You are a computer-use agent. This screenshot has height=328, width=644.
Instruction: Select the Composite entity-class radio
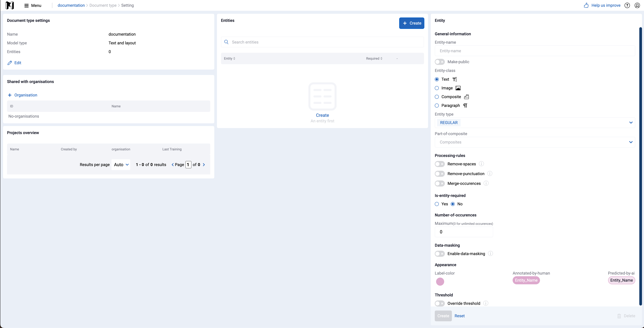pos(437,97)
